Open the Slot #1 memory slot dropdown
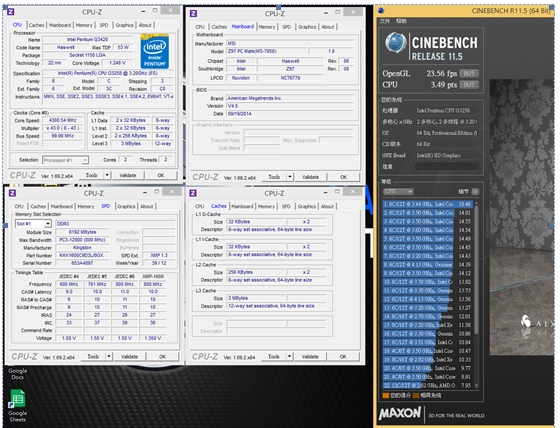This screenshot has height=428, width=560. click(x=33, y=224)
